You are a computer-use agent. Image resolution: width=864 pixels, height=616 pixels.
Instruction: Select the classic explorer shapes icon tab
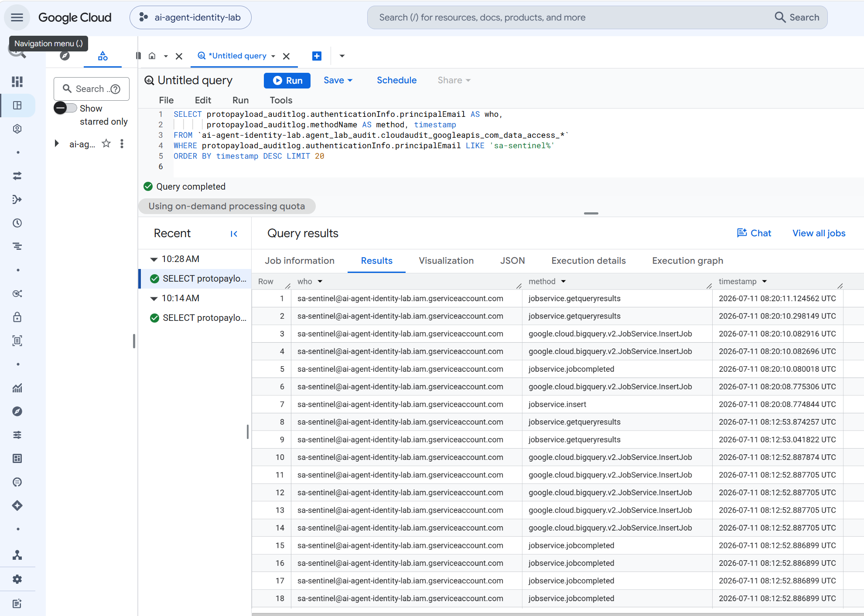coord(102,56)
